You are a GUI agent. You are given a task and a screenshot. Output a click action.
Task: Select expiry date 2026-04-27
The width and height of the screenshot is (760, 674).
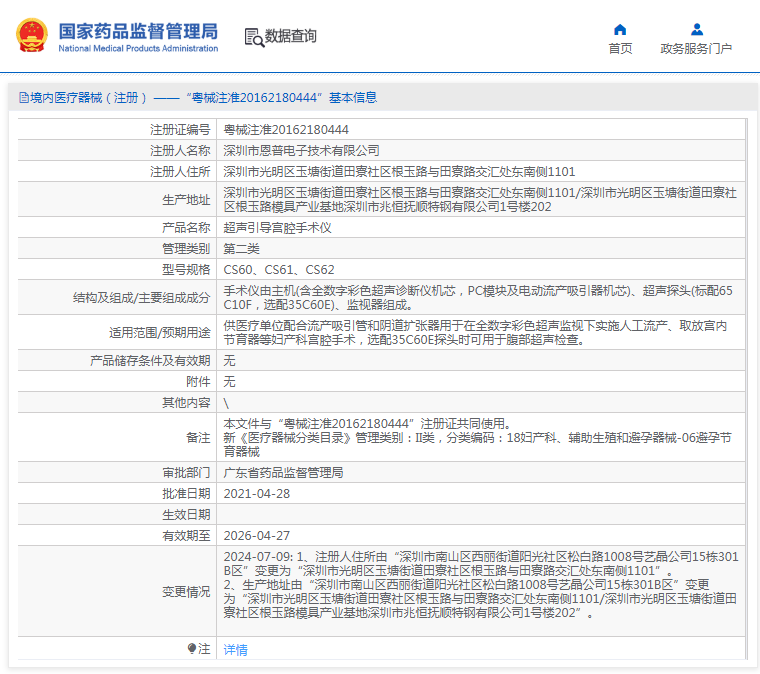(256, 535)
